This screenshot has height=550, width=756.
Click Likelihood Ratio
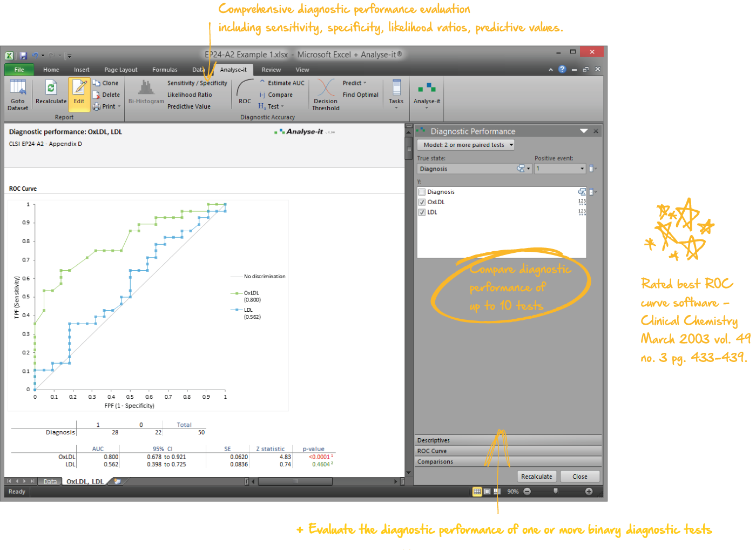point(190,95)
